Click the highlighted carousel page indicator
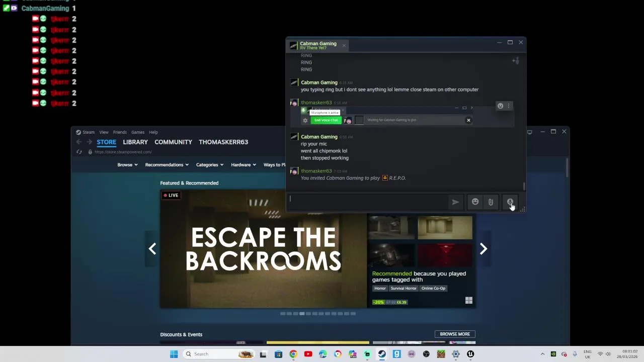The width and height of the screenshot is (644, 362). click(x=301, y=314)
